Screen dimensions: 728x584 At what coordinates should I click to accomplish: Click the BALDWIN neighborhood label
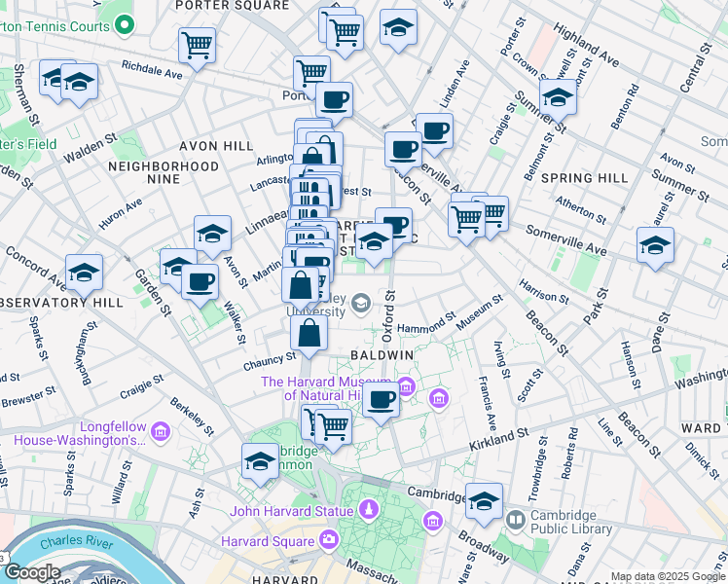click(x=382, y=355)
